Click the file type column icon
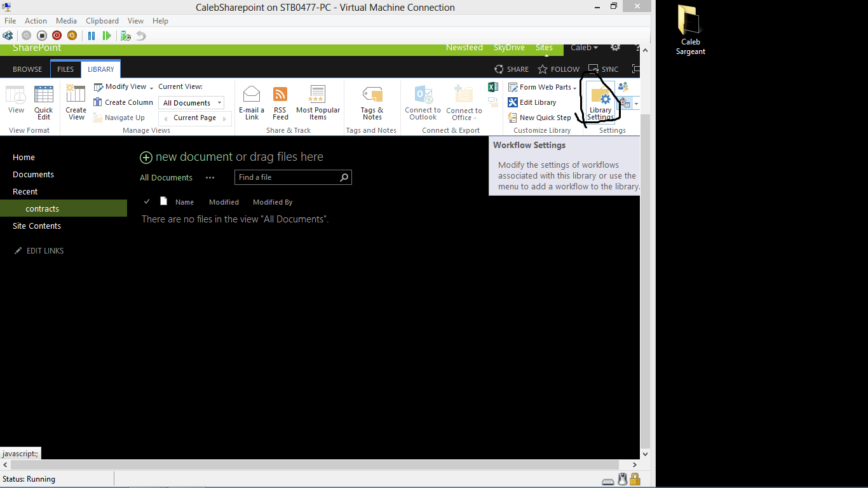The height and width of the screenshot is (488, 868). point(163,201)
